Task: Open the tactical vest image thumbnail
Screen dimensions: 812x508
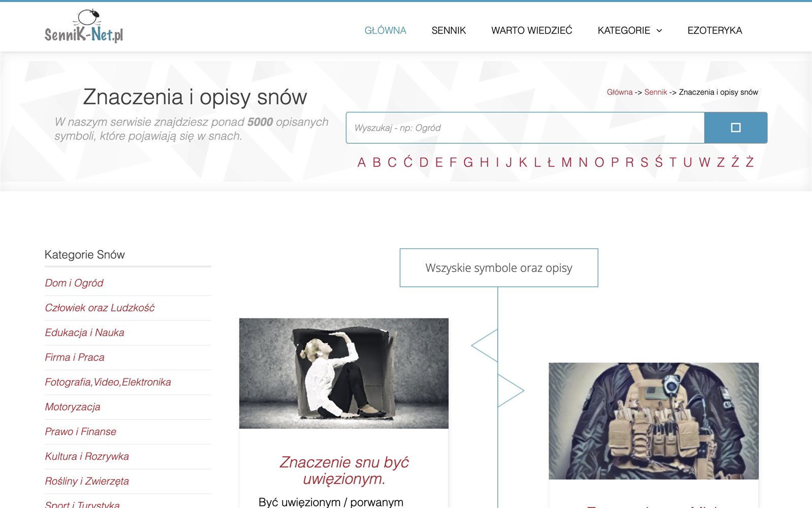Action: [654, 421]
